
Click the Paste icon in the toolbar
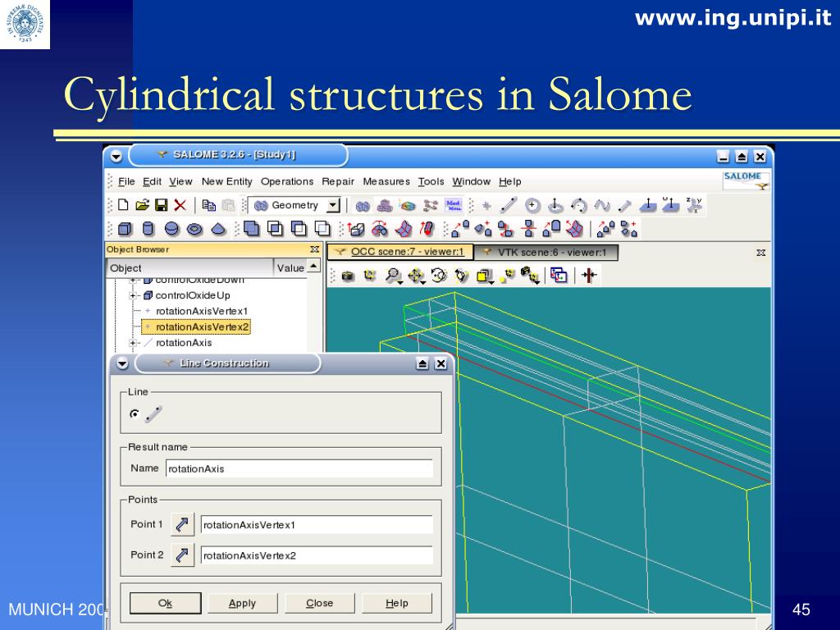click(x=228, y=205)
